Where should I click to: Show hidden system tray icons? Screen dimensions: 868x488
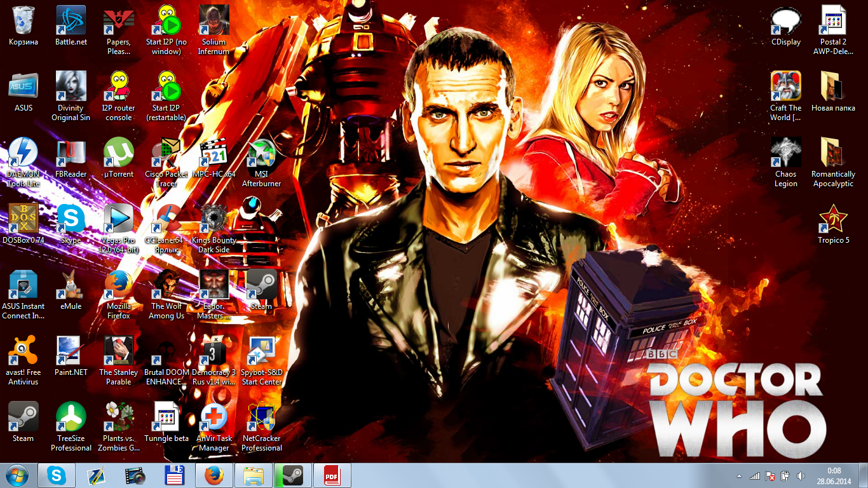coord(739,476)
